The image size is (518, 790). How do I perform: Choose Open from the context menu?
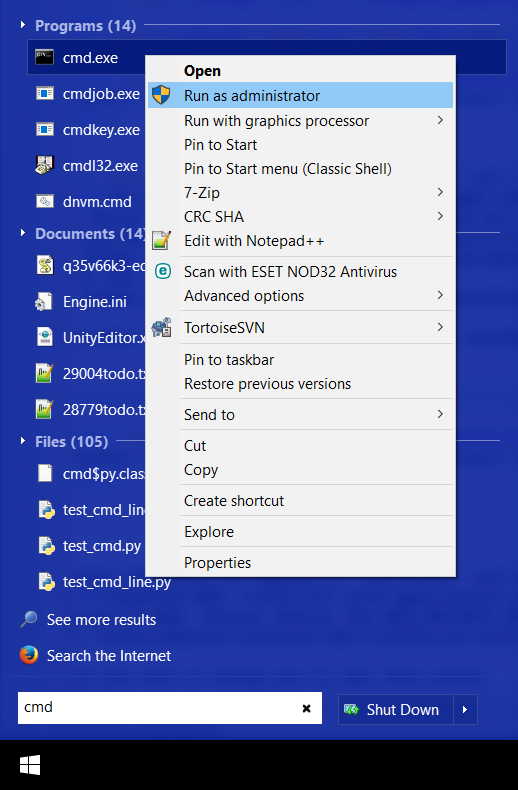pos(300,71)
